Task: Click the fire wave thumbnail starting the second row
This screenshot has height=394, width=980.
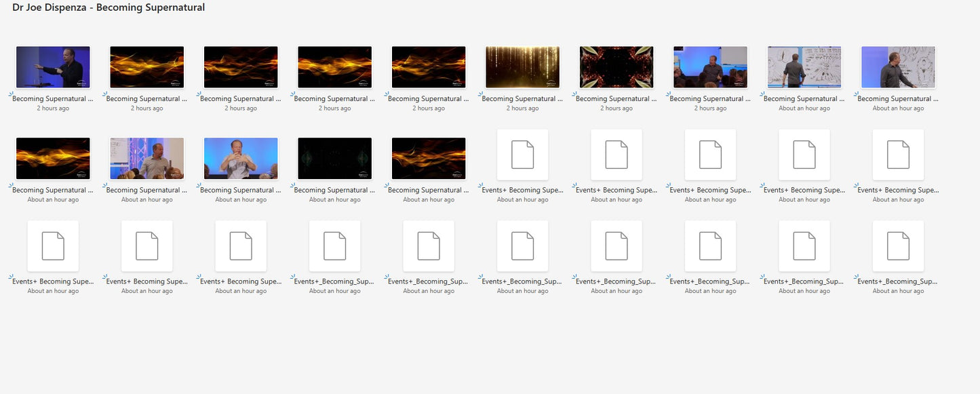Action: click(53, 158)
